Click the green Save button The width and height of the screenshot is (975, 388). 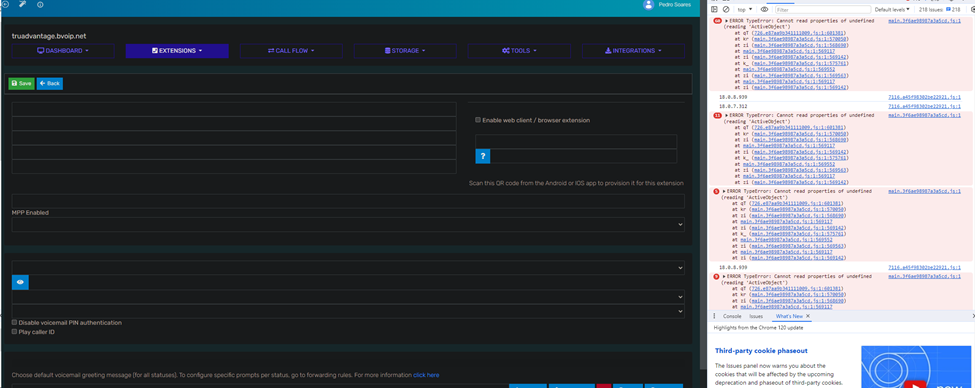(x=21, y=83)
